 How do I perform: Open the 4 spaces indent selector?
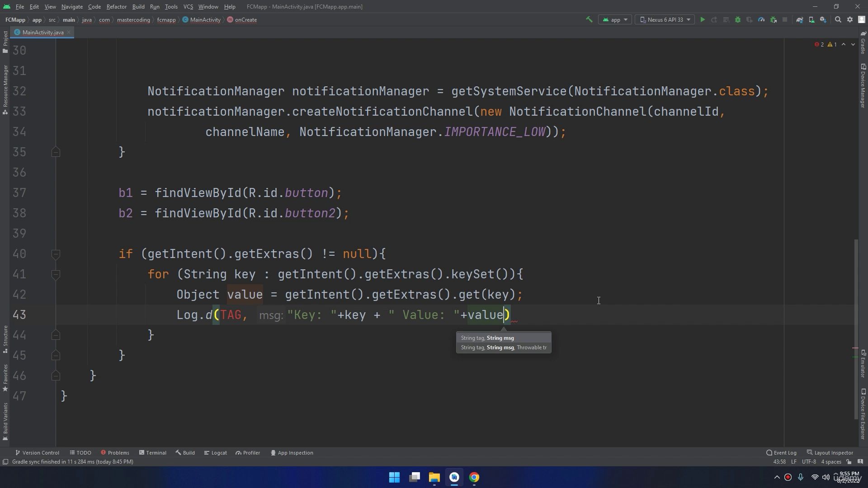(x=831, y=462)
